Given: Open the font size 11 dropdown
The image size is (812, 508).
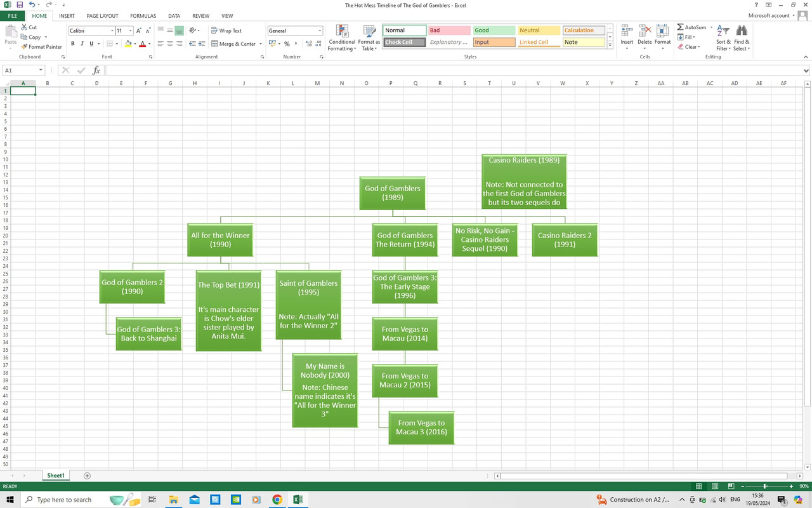Looking at the screenshot, I should (x=131, y=30).
